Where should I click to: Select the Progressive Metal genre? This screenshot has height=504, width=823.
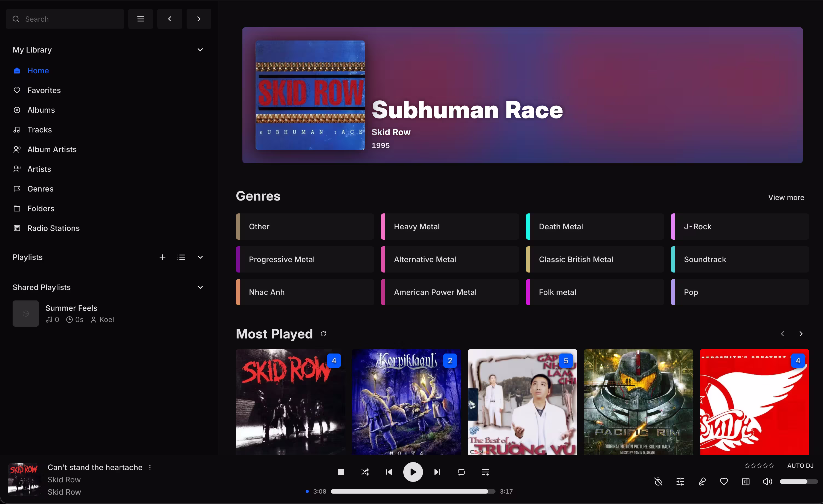pos(305,259)
